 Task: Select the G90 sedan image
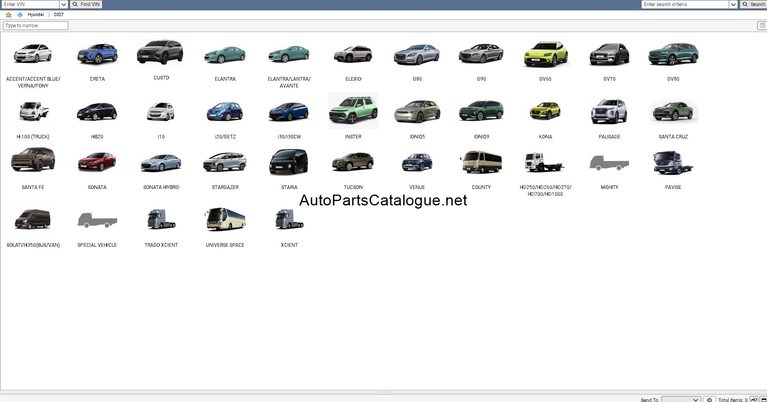(481, 54)
